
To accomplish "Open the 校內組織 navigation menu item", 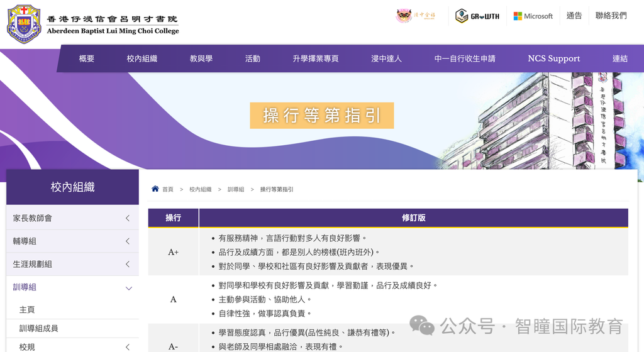I will [142, 58].
